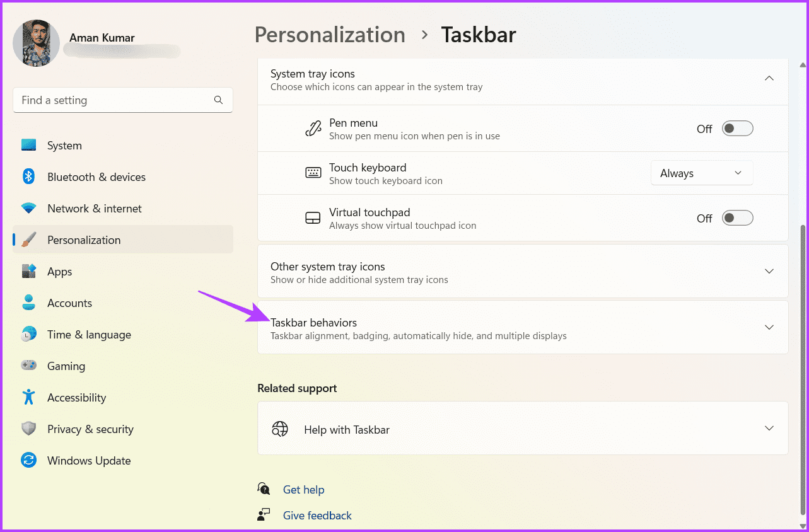
Task: Click the Bluetooth & devices icon
Action: tap(28, 177)
